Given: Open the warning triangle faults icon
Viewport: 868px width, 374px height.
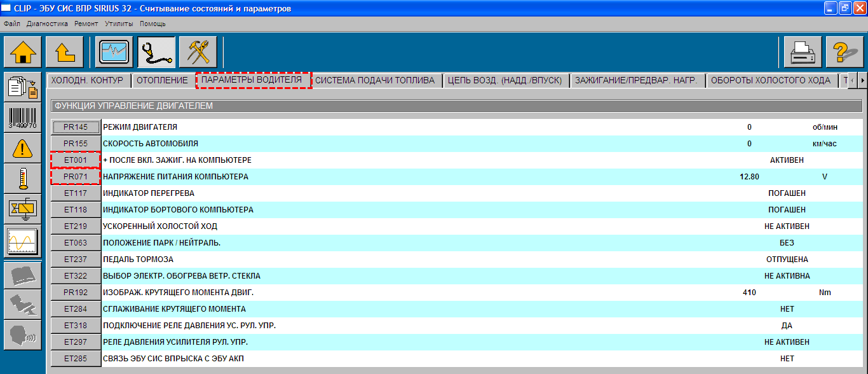Looking at the screenshot, I should (22, 149).
